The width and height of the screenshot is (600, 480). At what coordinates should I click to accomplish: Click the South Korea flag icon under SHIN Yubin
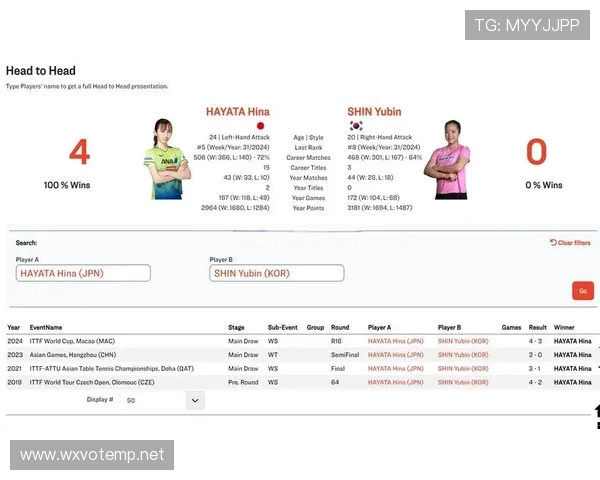(x=356, y=126)
